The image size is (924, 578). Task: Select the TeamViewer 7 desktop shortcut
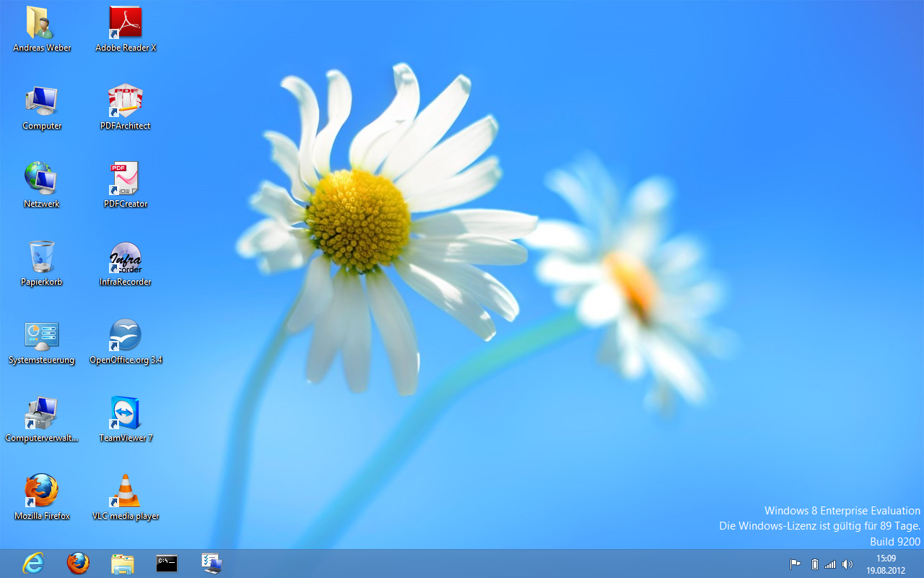point(126,413)
